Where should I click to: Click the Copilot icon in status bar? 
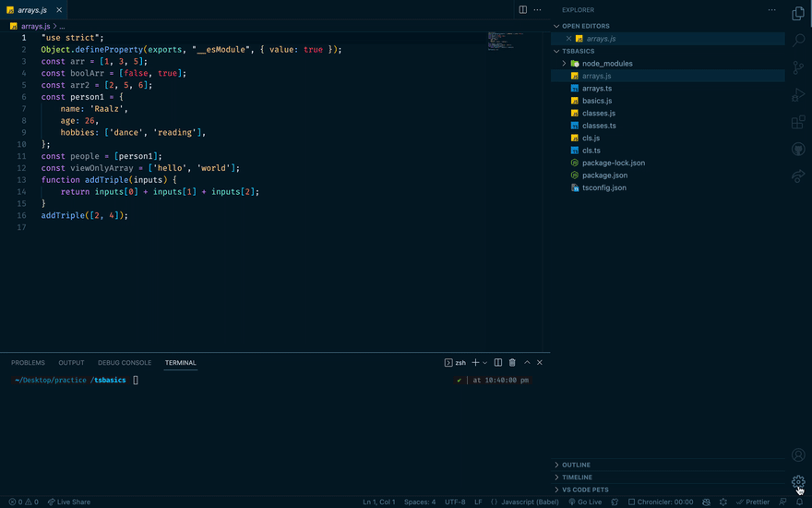click(706, 502)
